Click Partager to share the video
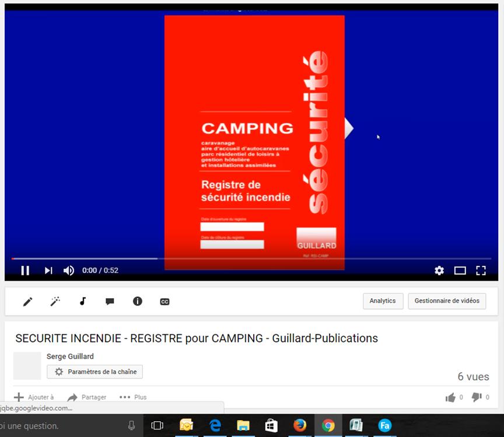 86,397
